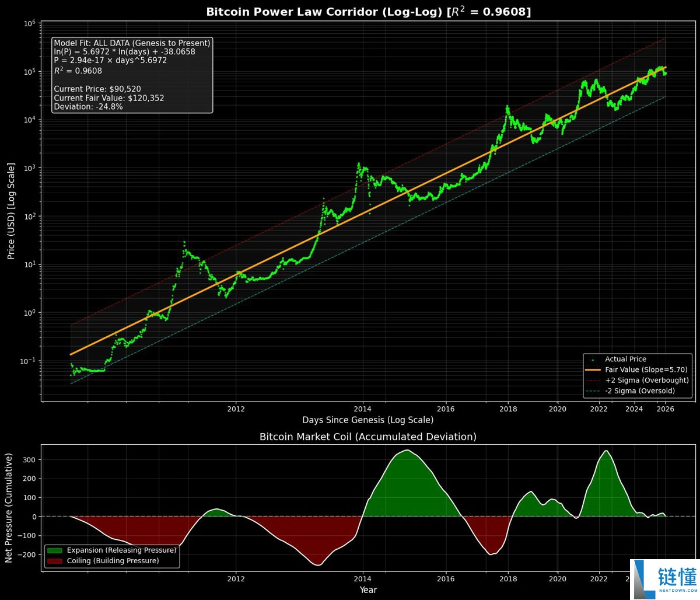Click the 'Expansion (Releasing Pressure)' legend label
The image size is (700, 600).
coord(121,550)
